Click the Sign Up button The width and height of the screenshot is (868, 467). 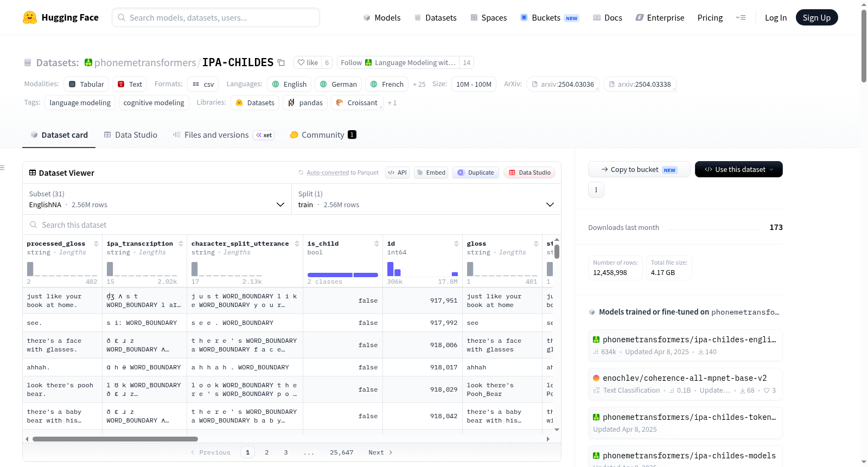[816, 17]
